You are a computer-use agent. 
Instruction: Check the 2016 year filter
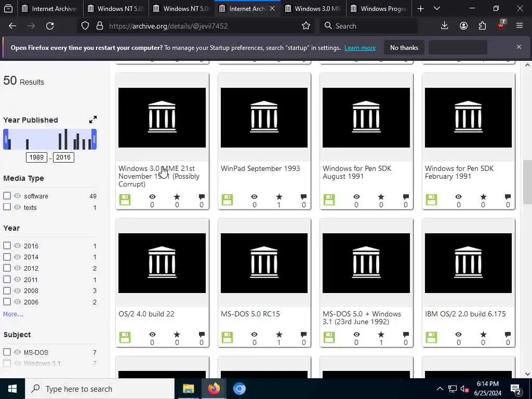(x=7, y=245)
